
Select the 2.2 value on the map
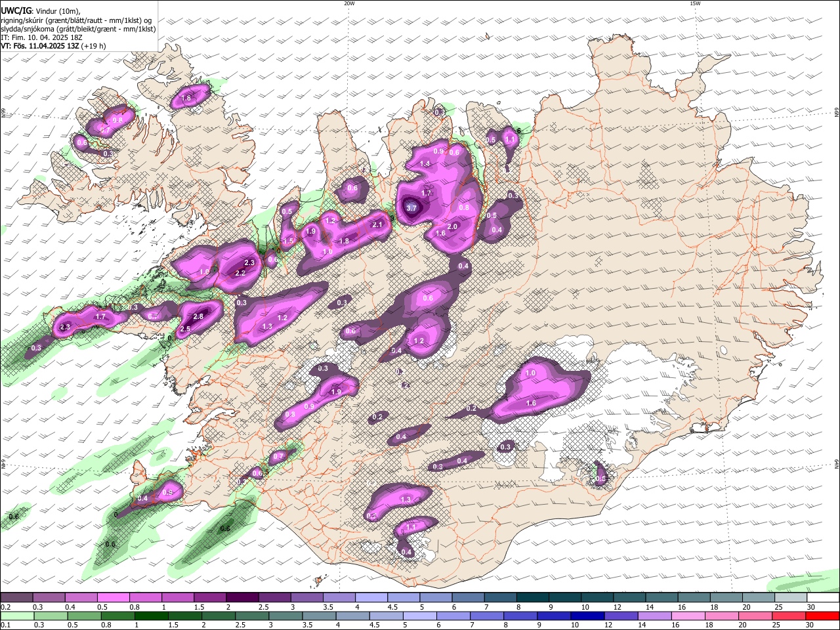point(240,273)
